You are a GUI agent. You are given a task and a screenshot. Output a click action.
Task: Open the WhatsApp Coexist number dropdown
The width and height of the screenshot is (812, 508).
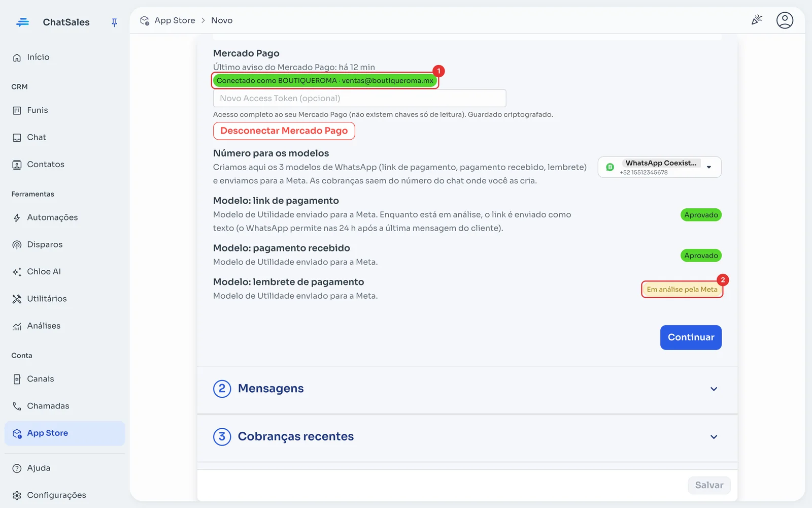(x=659, y=167)
